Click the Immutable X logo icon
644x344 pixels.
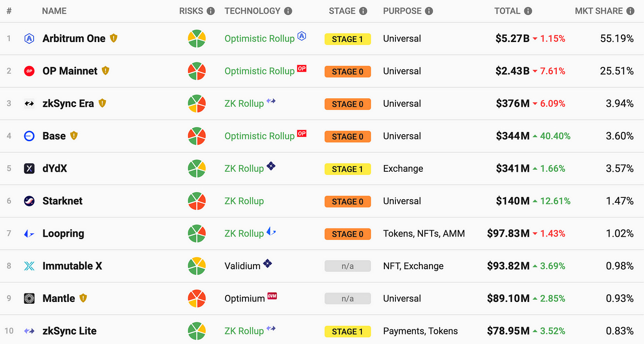pos(29,266)
